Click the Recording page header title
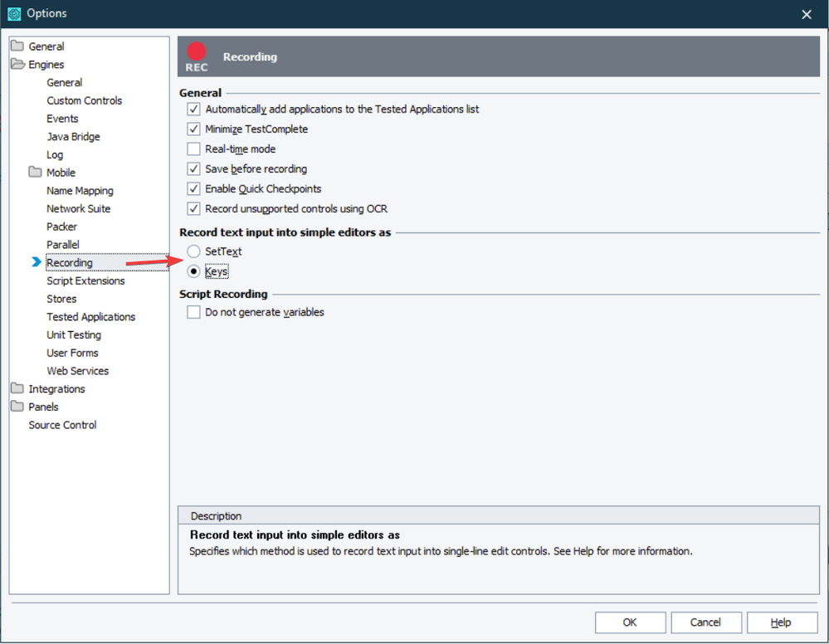The image size is (829, 644). click(x=250, y=56)
